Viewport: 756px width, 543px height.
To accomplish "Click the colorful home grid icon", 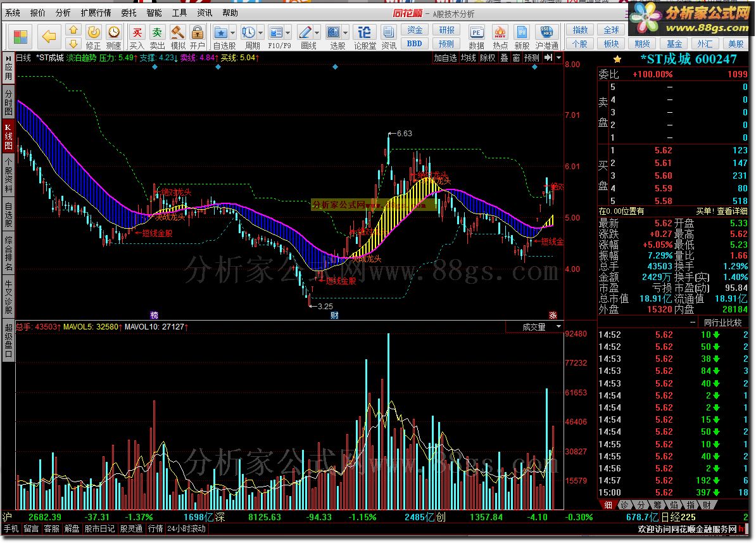I will 21,37.
